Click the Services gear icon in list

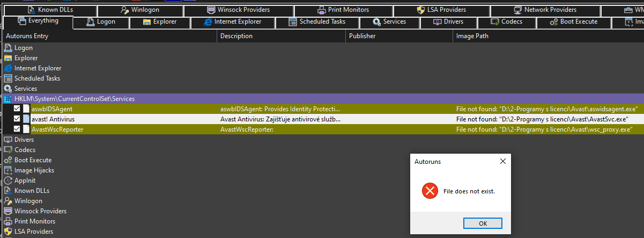[8, 89]
